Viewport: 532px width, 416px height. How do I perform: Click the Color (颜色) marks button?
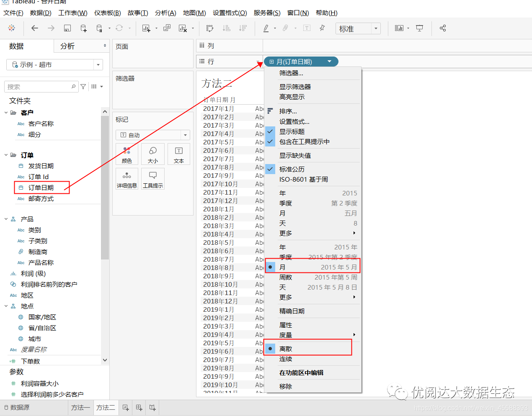[127, 154]
